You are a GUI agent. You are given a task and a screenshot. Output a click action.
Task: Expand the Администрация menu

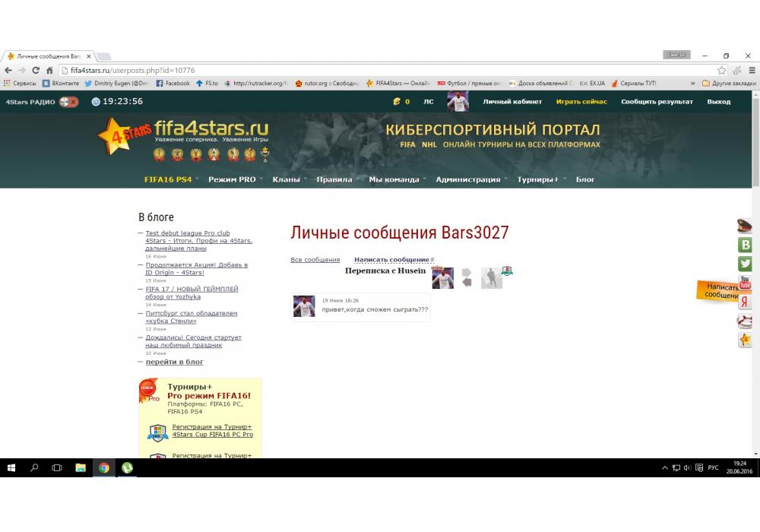[x=471, y=179]
